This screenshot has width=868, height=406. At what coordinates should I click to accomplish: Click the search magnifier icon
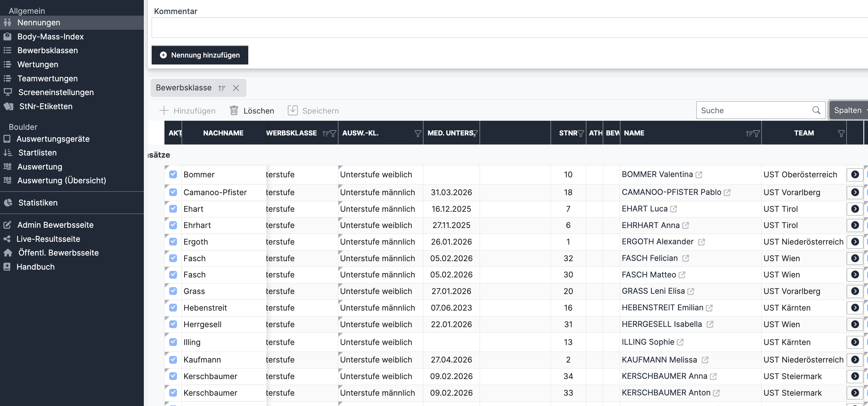[816, 110]
